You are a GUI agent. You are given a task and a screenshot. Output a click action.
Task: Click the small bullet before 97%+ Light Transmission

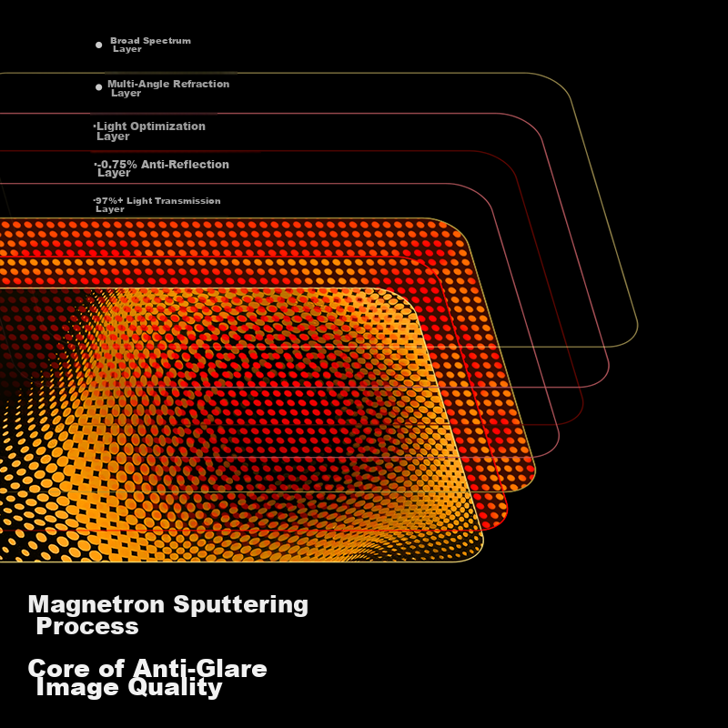tap(95, 200)
